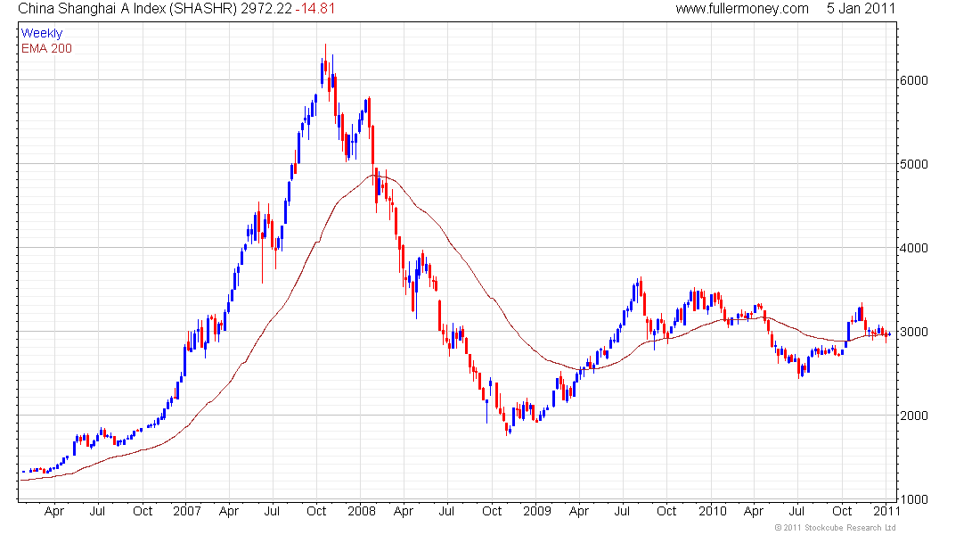Click the Oct label just before 2007

click(143, 511)
